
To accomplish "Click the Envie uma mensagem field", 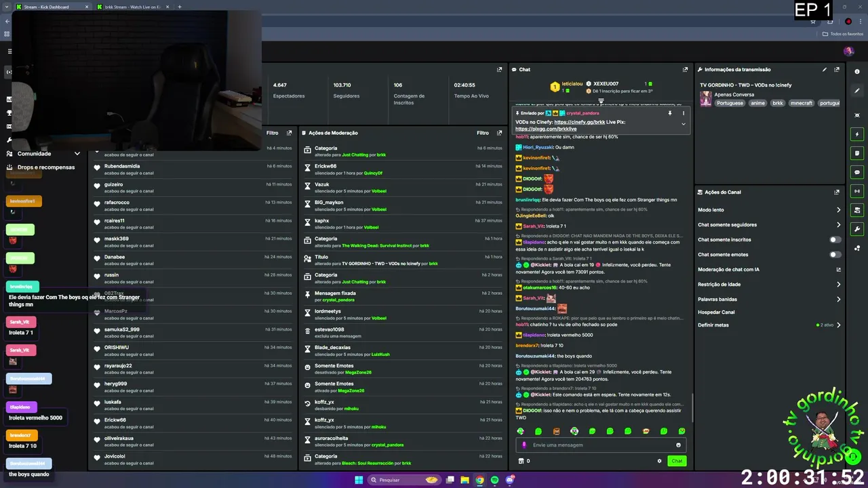I will 600,445.
